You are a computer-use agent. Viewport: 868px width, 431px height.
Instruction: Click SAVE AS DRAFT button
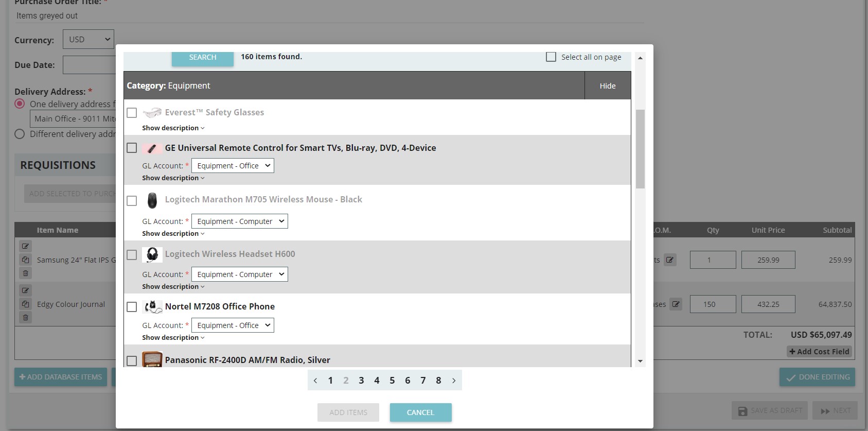[770, 410]
